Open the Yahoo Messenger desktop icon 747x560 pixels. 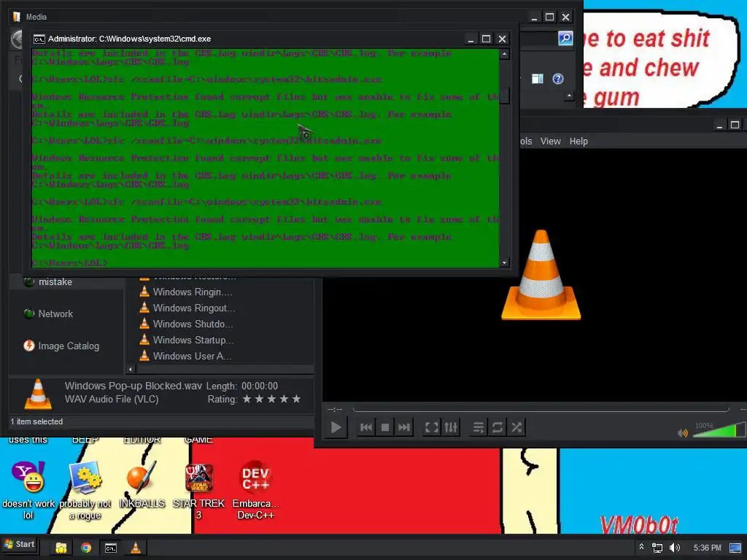click(28, 491)
